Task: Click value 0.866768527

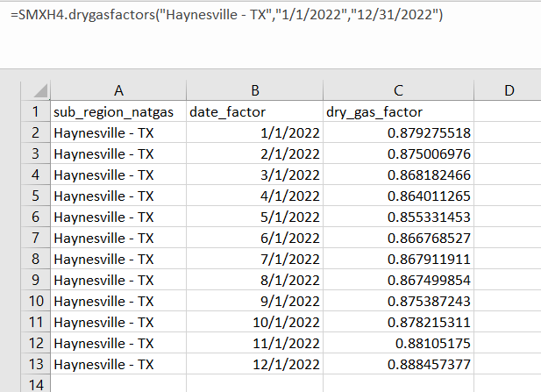Action: pos(398,238)
